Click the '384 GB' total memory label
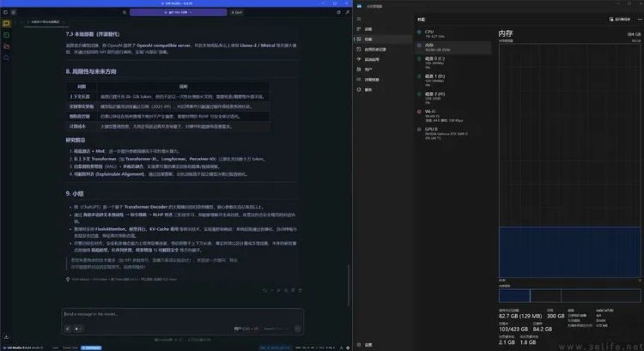Screen dimensions: 644x351 point(634,35)
